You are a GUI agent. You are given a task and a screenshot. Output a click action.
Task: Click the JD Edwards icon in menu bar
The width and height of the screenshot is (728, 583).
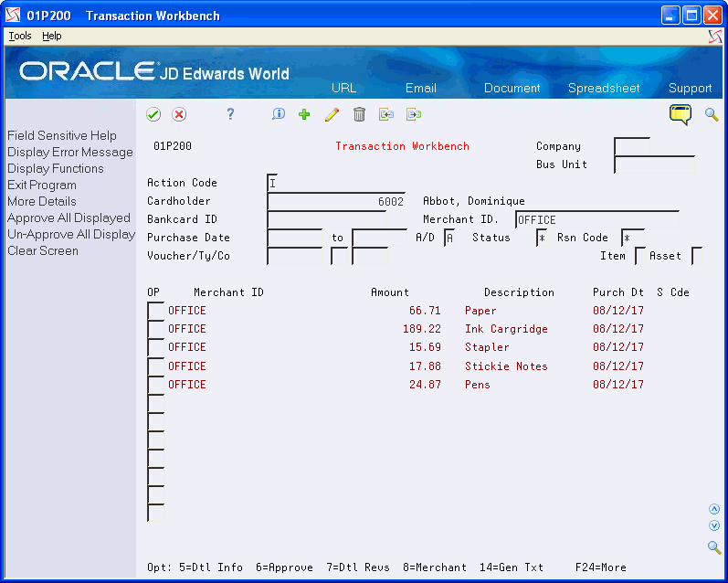tap(715, 37)
